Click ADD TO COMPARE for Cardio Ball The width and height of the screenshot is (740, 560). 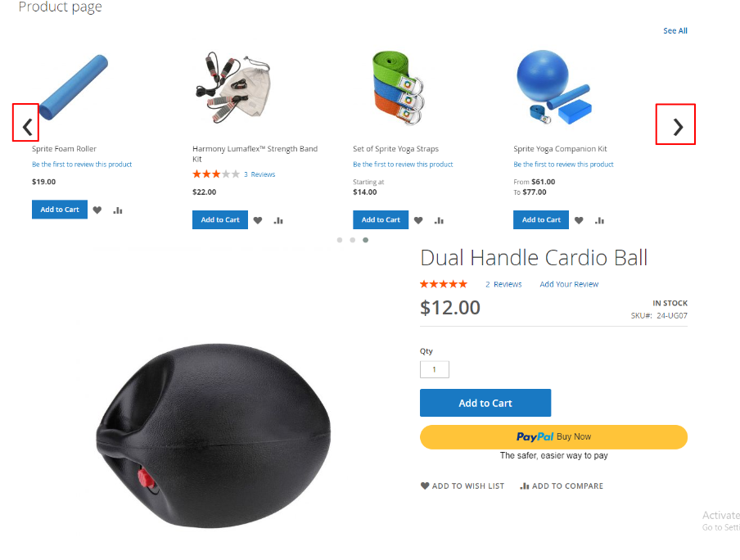(x=562, y=485)
